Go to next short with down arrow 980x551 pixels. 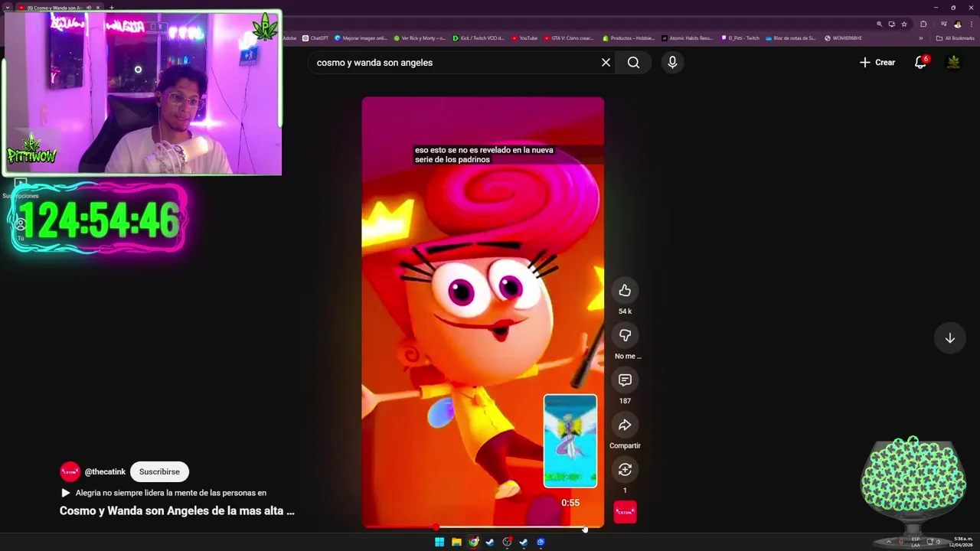(x=949, y=338)
